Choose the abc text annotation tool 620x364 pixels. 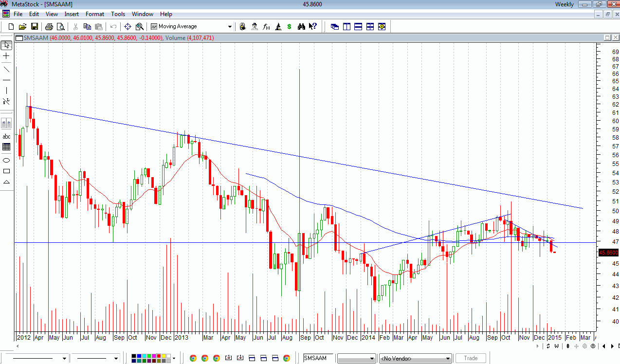click(6, 137)
